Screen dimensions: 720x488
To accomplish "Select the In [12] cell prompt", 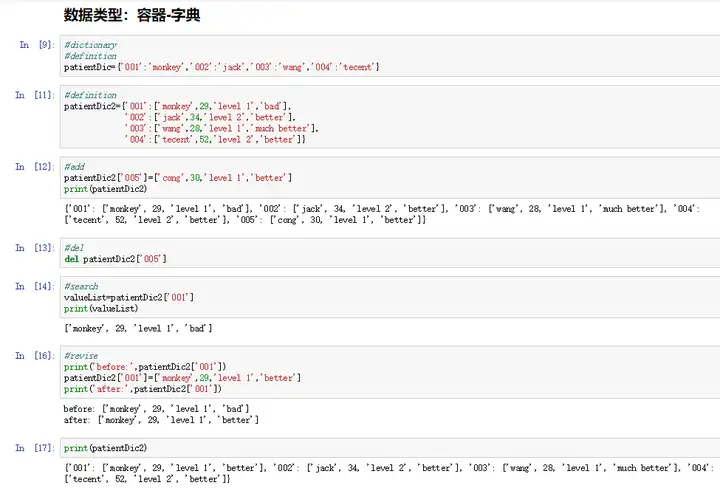I will [35, 167].
